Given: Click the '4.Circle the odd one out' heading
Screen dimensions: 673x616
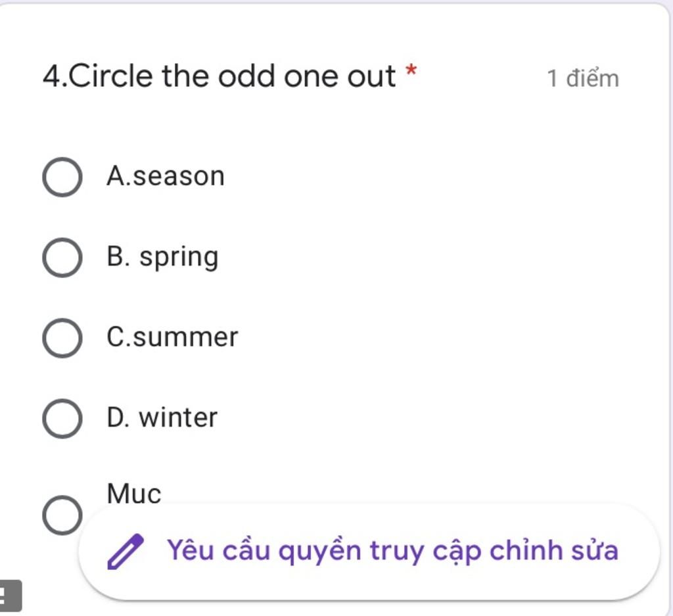Looking at the screenshot, I should coord(220,76).
